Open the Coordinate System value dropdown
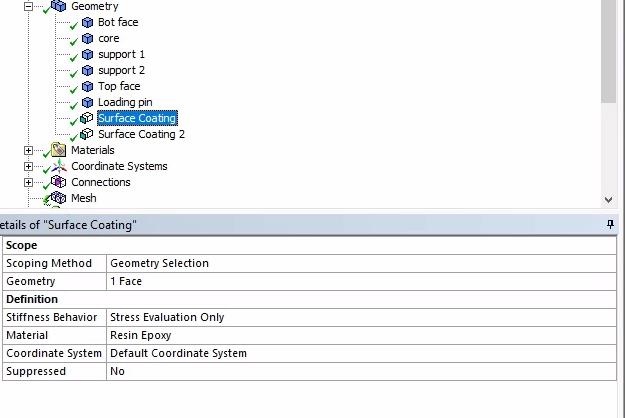This screenshot has height=418, width=625. (361, 353)
